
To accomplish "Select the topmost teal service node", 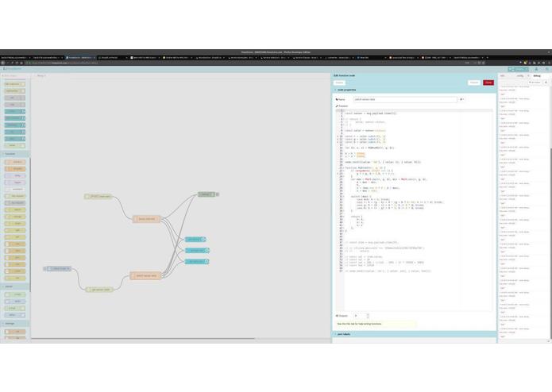I will [195, 240].
